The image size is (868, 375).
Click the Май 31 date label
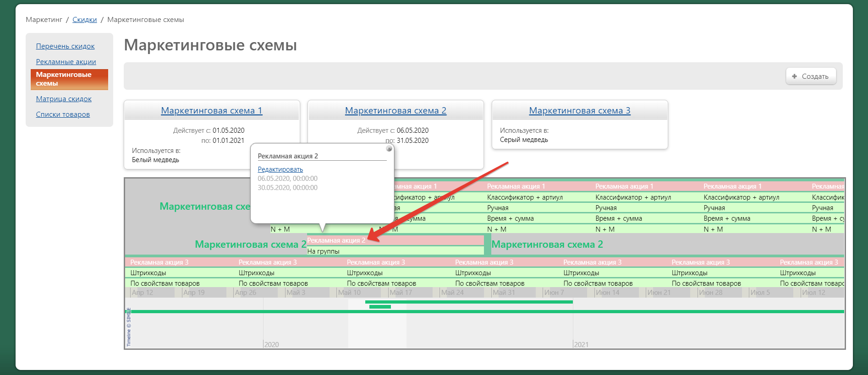(x=504, y=293)
